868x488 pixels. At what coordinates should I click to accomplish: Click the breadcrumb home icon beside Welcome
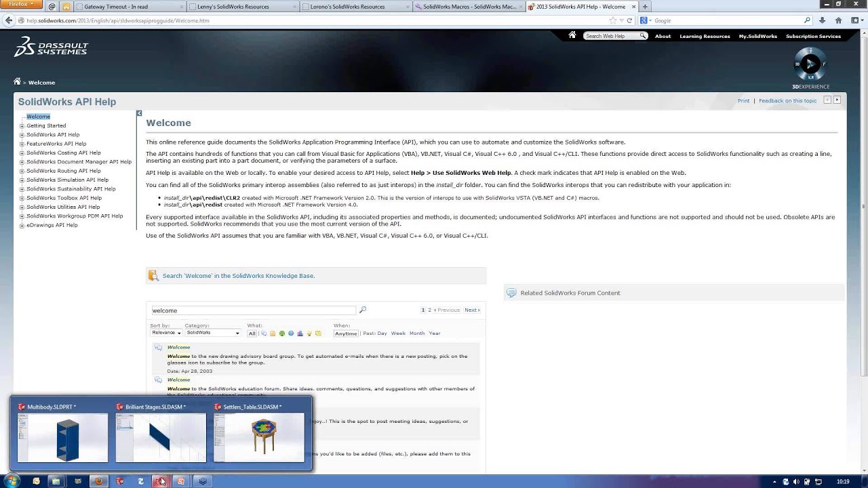[17, 82]
